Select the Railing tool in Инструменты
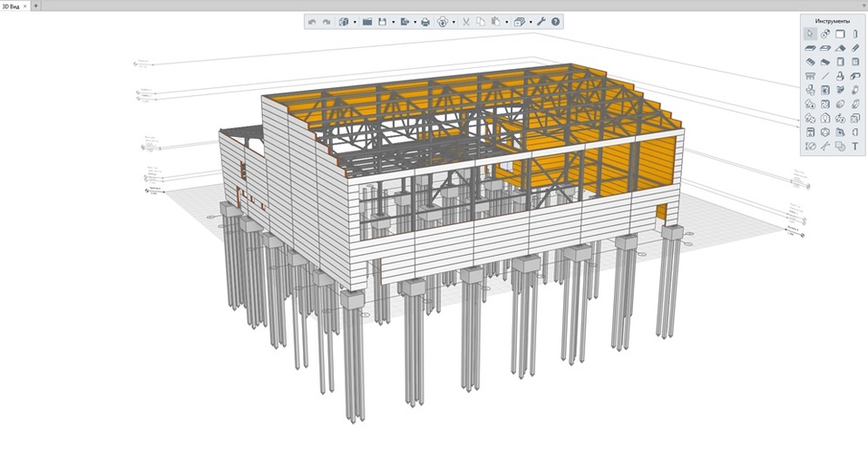Viewport: 868px width, 459px height. point(810,76)
